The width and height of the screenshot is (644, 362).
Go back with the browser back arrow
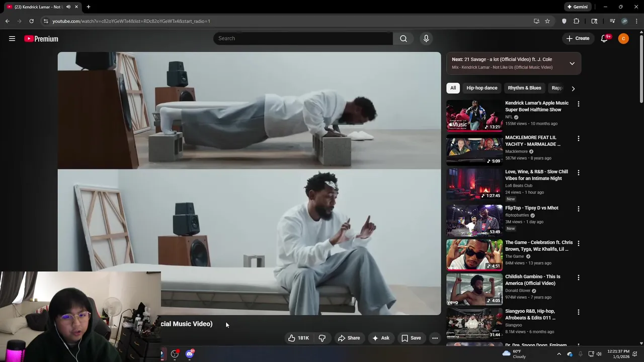point(7,21)
